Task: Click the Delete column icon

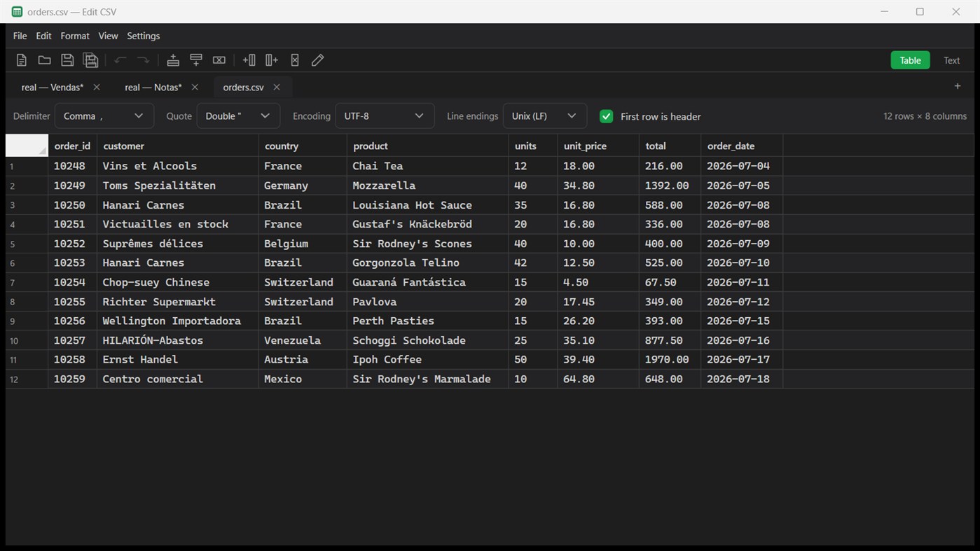Action: [295, 60]
